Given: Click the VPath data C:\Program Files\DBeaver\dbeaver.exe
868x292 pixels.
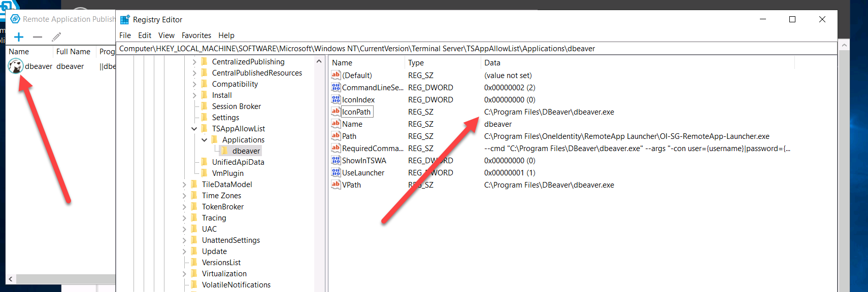Looking at the screenshot, I should click(549, 185).
